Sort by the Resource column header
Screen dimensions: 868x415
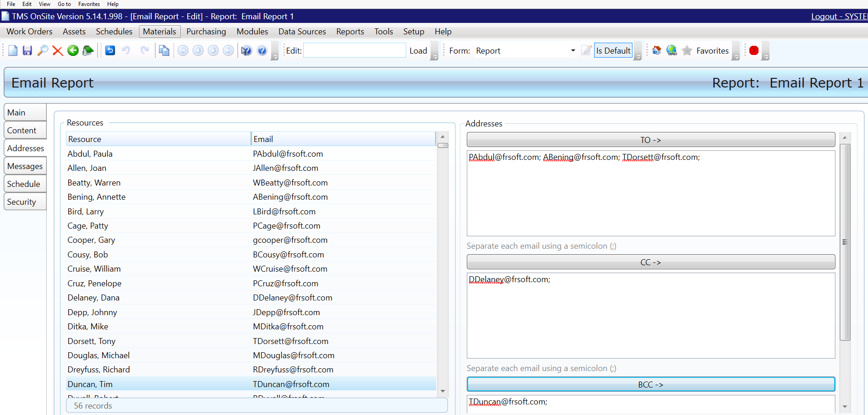click(158, 139)
